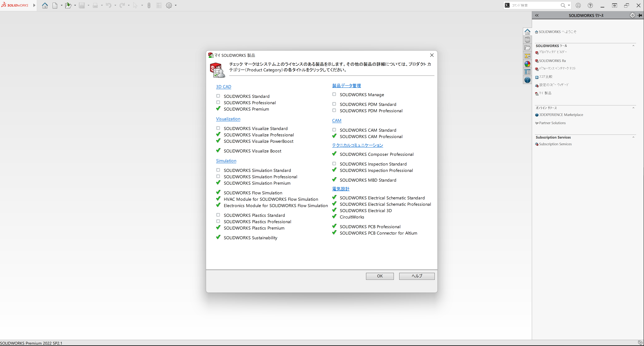Click the SOLIDWORKS CAM Standard checkbox

(x=334, y=130)
